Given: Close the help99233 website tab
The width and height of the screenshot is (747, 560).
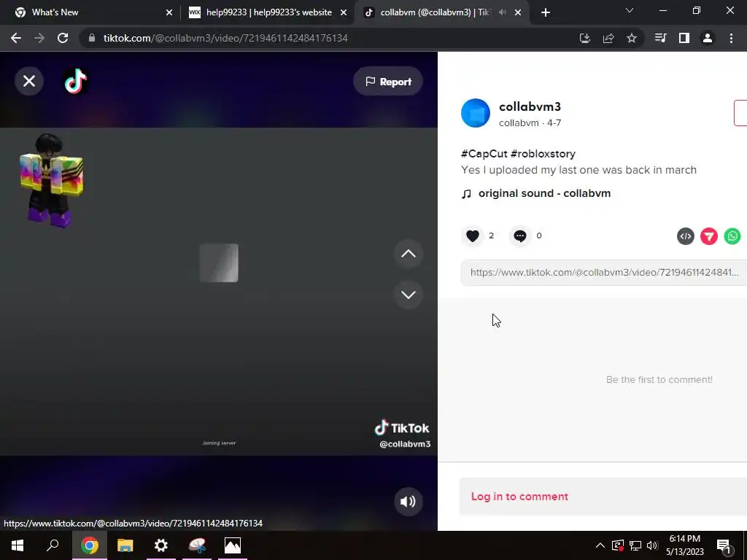Looking at the screenshot, I should point(344,12).
